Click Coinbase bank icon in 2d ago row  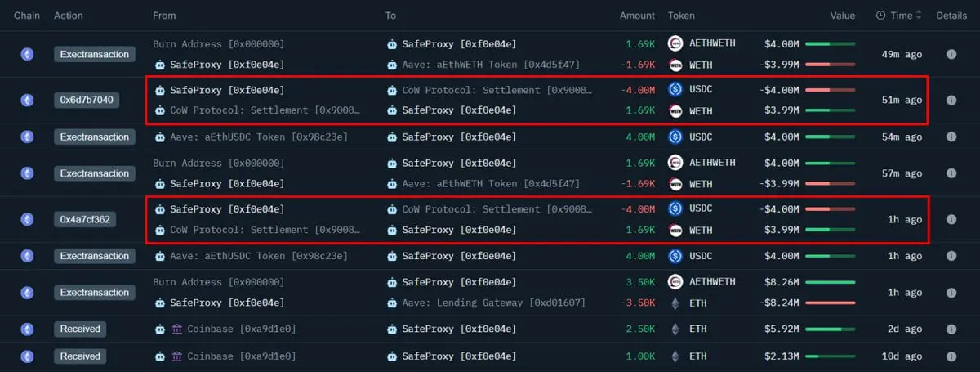point(177,329)
